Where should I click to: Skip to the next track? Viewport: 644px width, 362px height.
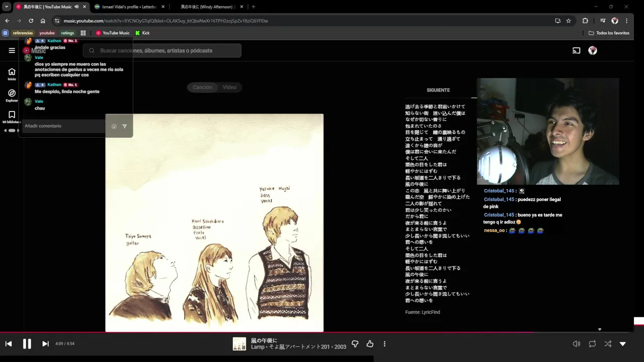pos(45,344)
